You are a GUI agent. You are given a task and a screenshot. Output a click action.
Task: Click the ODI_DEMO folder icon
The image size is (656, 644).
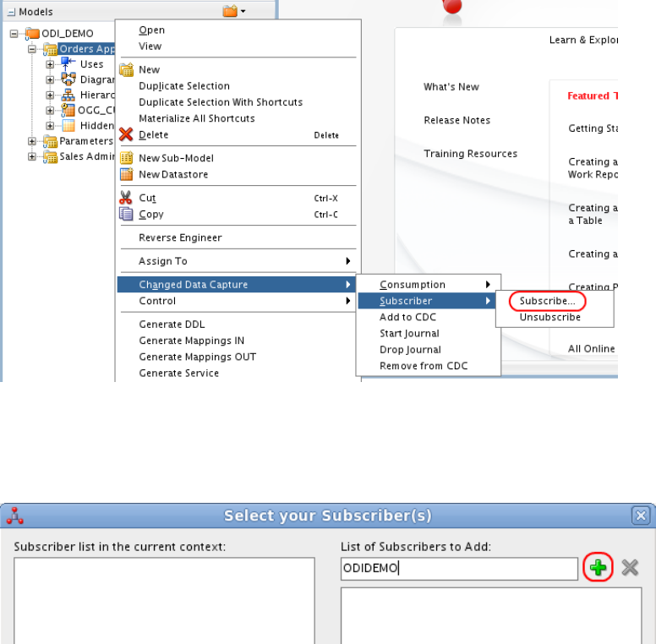coord(32,33)
